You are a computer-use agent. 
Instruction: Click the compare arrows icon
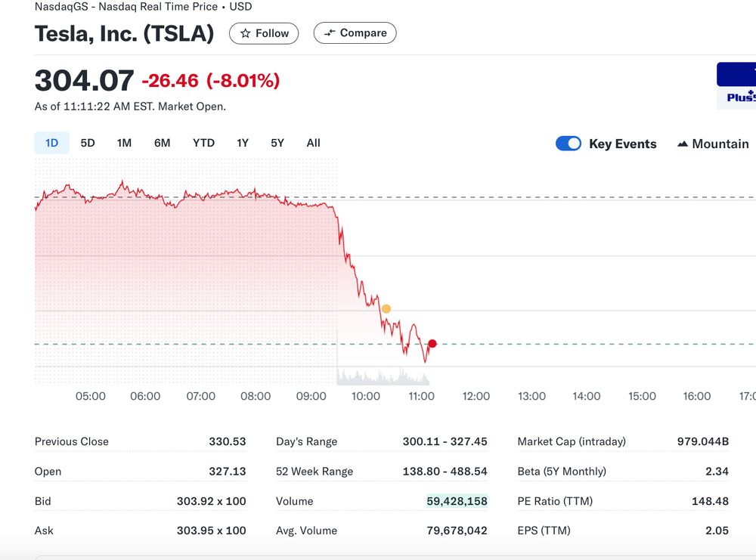(x=330, y=32)
